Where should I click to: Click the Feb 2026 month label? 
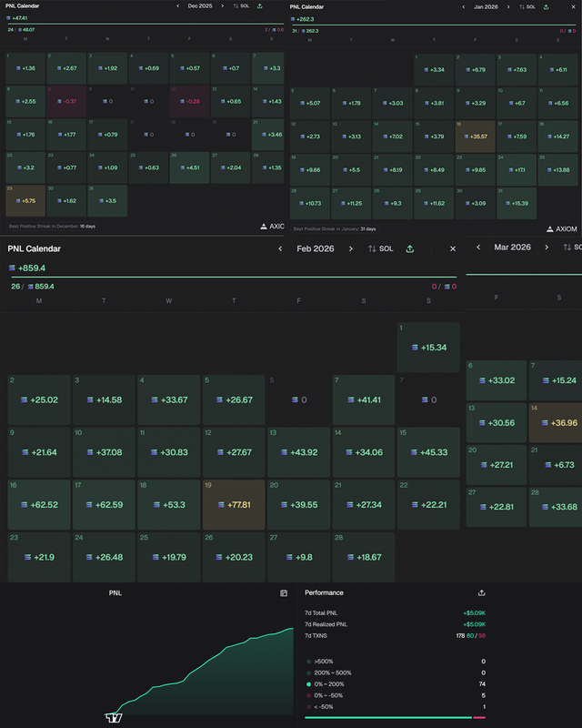click(316, 248)
